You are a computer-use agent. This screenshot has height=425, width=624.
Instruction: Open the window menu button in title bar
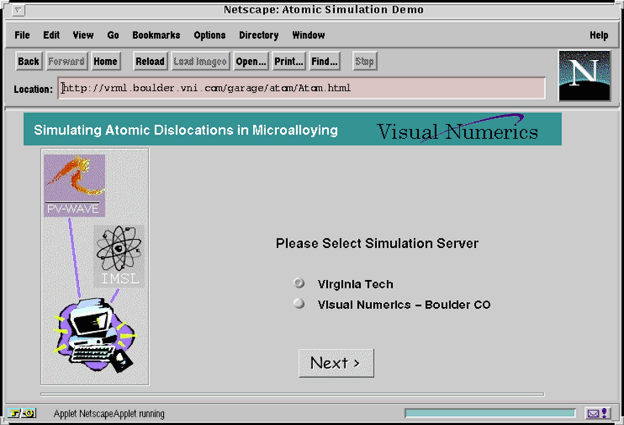click(x=18, y=10)
